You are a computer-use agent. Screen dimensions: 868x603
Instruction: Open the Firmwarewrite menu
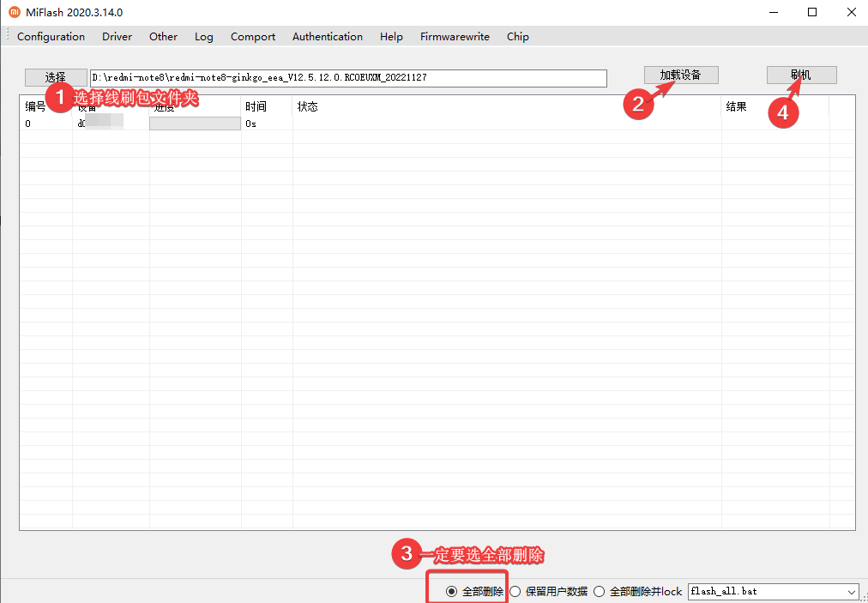(455, 37)
